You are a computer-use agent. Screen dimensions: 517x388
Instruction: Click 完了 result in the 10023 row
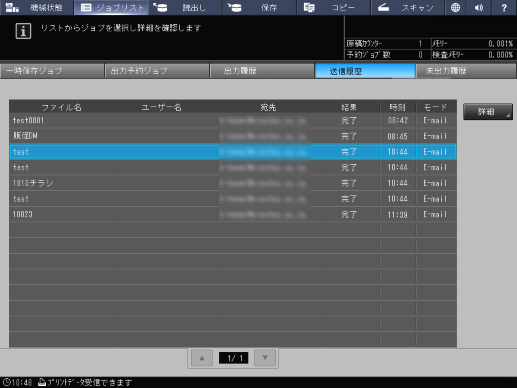(x=349, y=215)
